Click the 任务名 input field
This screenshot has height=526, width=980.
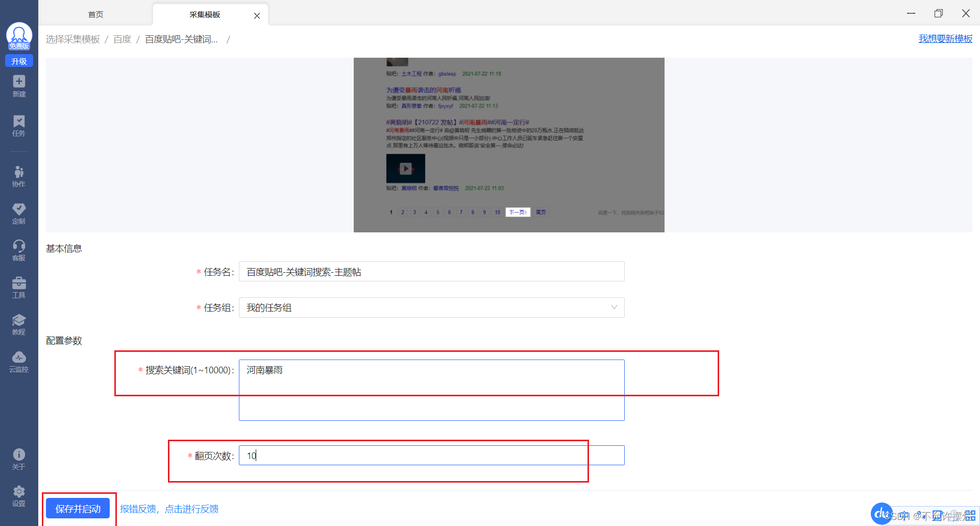click(x=432, y=272)
